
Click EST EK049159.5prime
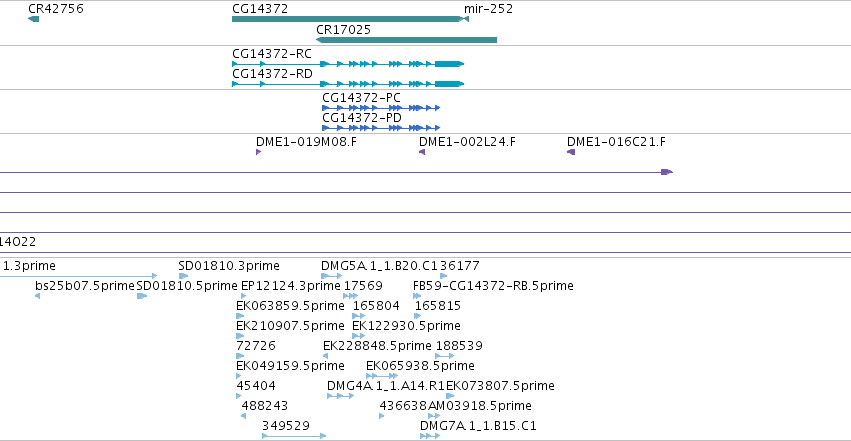point(239,376)
